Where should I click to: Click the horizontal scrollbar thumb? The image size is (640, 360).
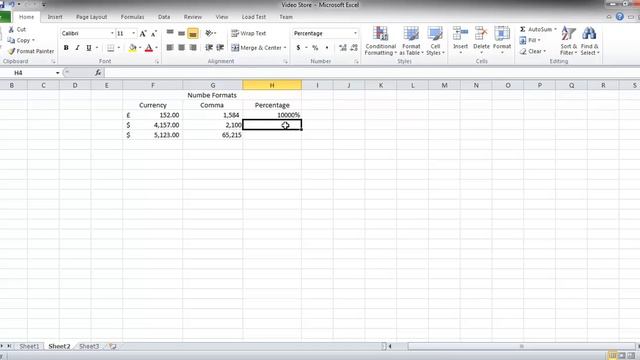[x=522, y=346]
